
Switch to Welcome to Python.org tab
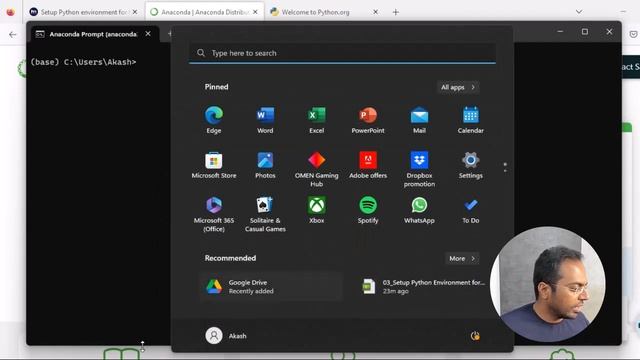(317, 12)
